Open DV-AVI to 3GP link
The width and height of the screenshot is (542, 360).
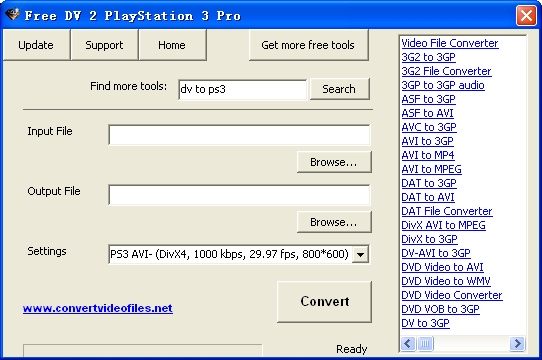[436, 253]
